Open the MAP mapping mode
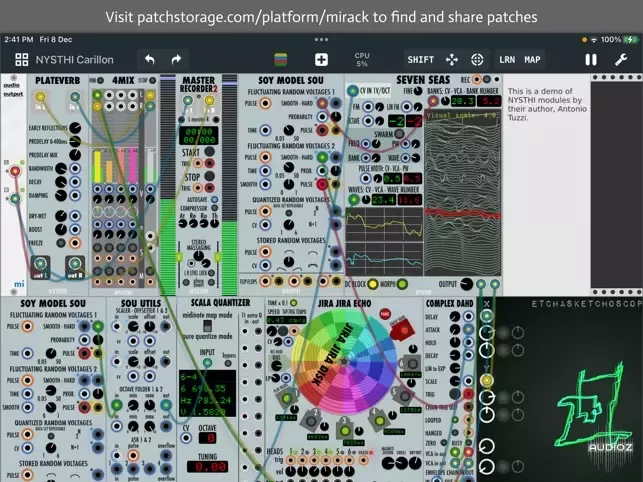The image size is (643, 482). tap(532, 59)
